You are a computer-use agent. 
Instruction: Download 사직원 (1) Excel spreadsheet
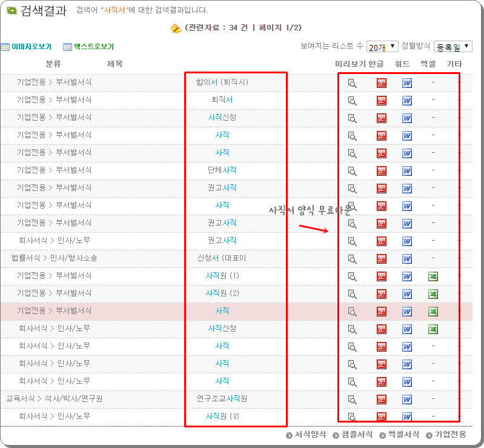point(433,276)
